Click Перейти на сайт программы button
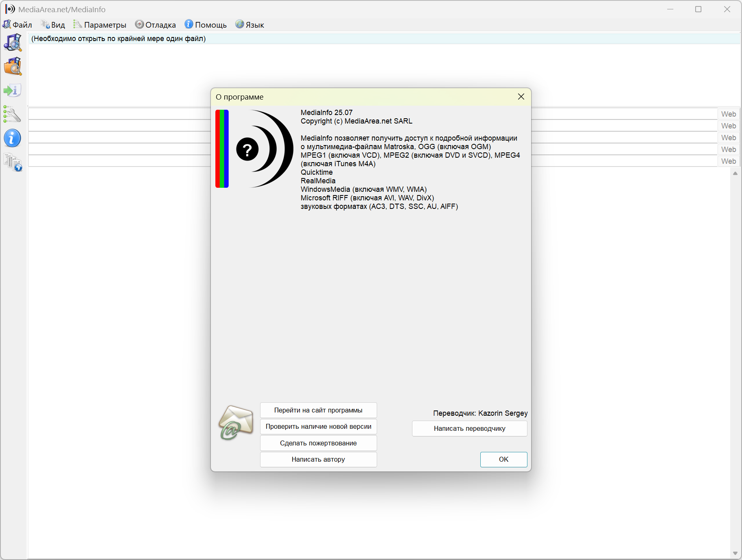742x560 pixels. (318, 410)
